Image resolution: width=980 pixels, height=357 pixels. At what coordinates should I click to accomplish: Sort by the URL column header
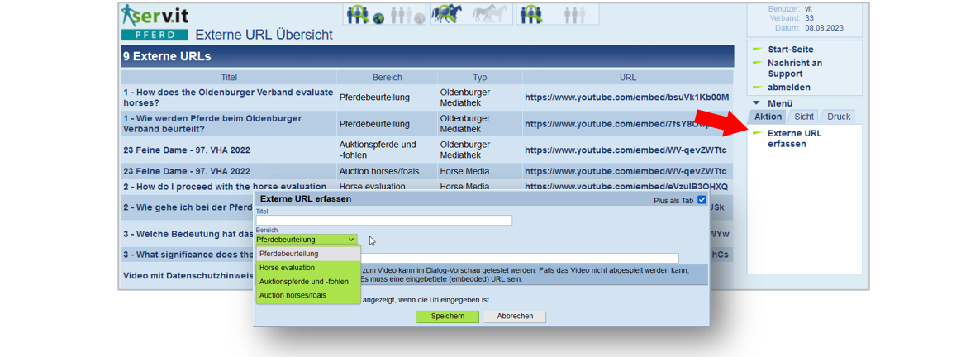coord(628,78)
